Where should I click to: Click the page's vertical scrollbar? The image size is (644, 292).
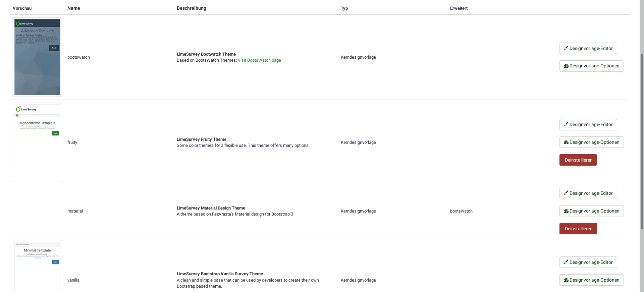click(x=642, y=141)
